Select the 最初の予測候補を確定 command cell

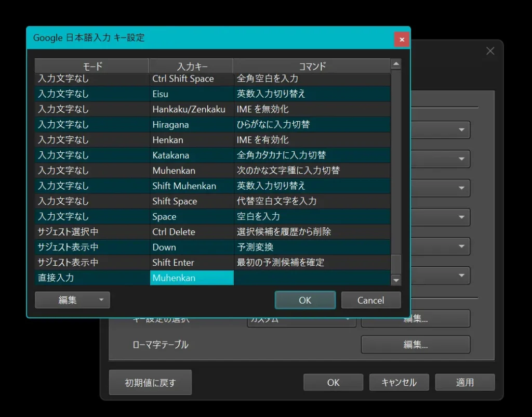(312, 262)
